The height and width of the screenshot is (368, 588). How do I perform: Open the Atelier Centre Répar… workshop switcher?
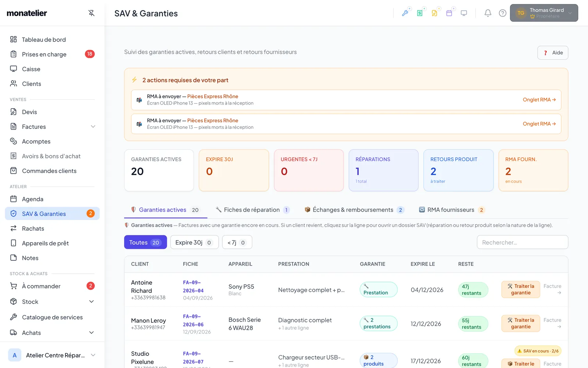click(x=52, y=355)
